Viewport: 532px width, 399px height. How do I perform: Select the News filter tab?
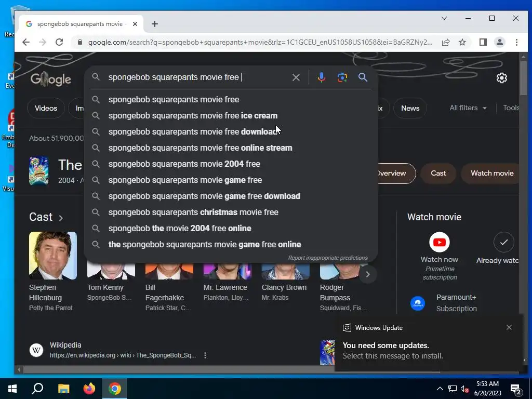pyautogui.click(x=410, y=108)
